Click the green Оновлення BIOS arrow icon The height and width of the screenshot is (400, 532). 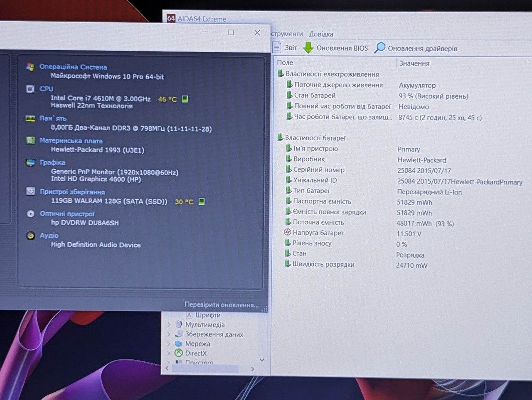[x=308, y=47]
